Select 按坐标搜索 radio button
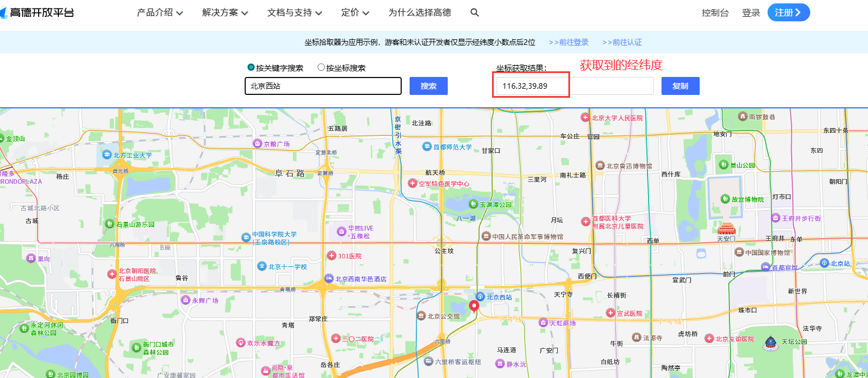Viewport: 868px width, 378px height. (x=321, y=67)
